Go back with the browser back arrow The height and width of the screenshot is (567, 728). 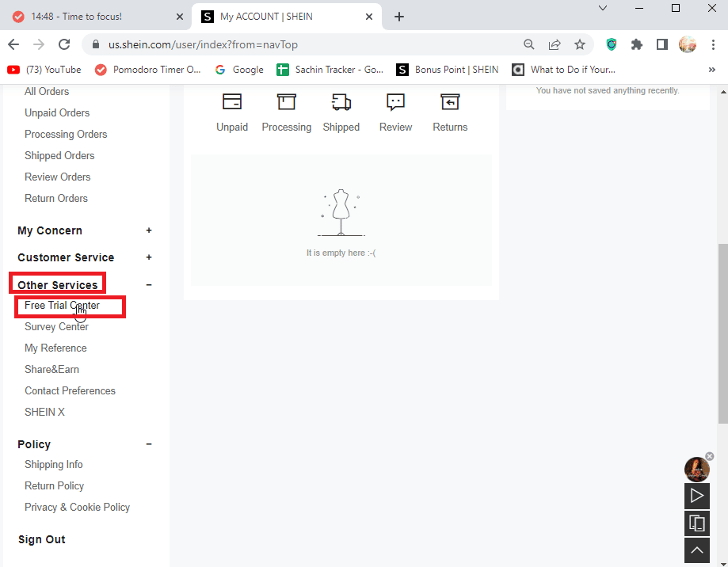(x=13, y=44)
